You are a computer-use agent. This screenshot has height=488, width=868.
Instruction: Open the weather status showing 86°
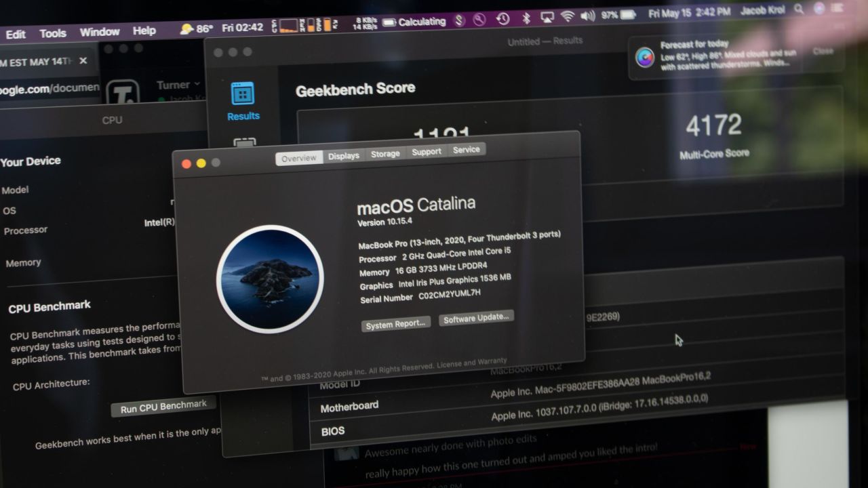[196, 29]
